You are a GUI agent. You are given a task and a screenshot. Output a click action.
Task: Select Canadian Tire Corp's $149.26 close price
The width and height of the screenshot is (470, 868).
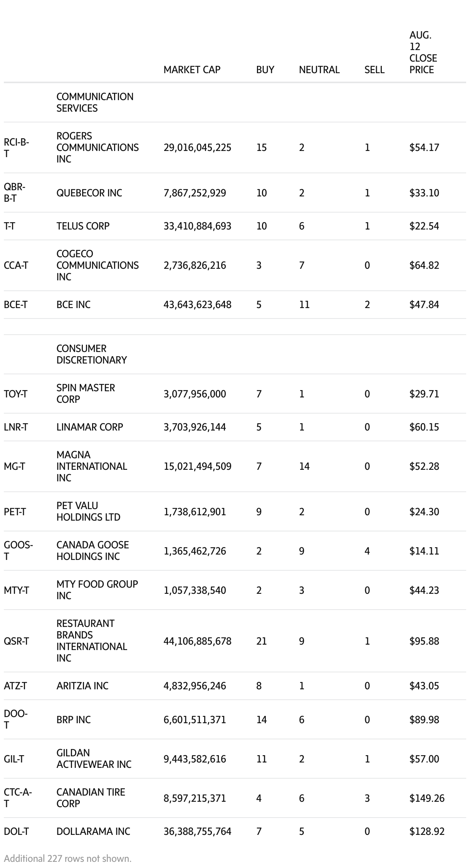point(427,798)
